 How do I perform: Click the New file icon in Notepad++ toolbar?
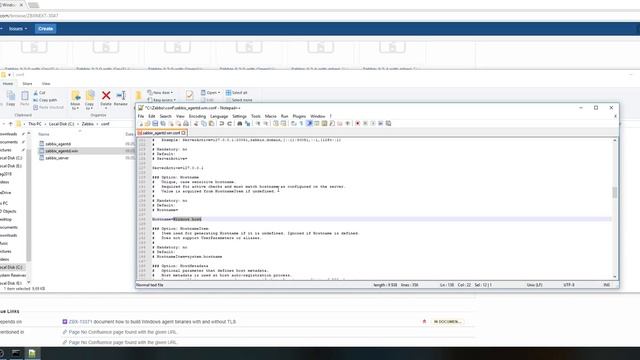point(140,123)
